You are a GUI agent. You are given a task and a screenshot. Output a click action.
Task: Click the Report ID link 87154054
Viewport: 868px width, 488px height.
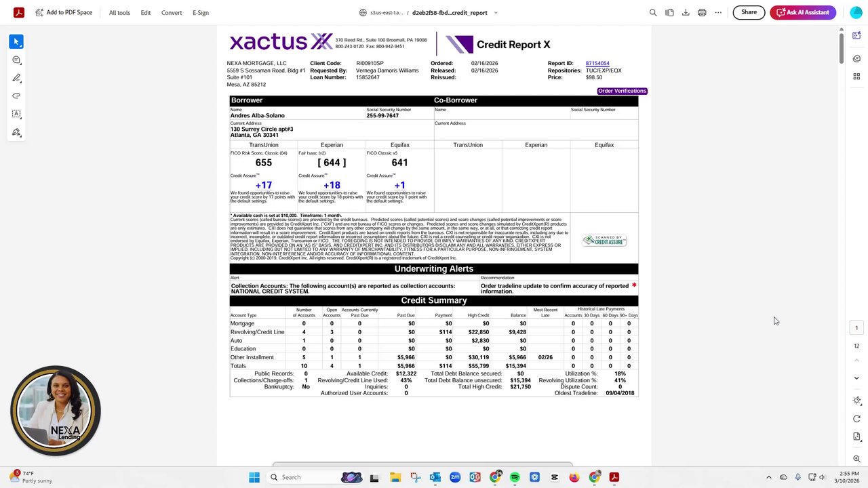pos(597,63)
